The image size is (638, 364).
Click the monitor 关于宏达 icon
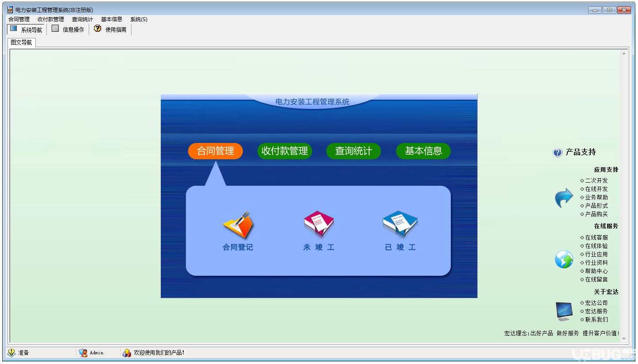[564, 311]
